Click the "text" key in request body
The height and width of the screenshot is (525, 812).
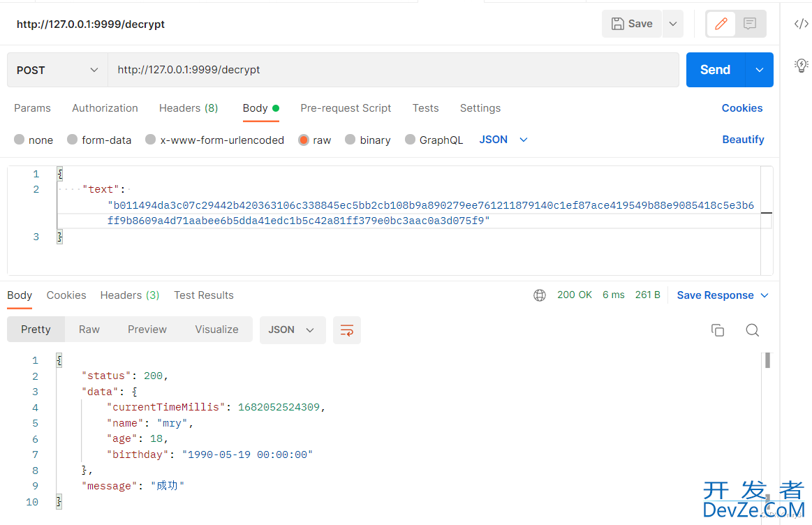101,189
